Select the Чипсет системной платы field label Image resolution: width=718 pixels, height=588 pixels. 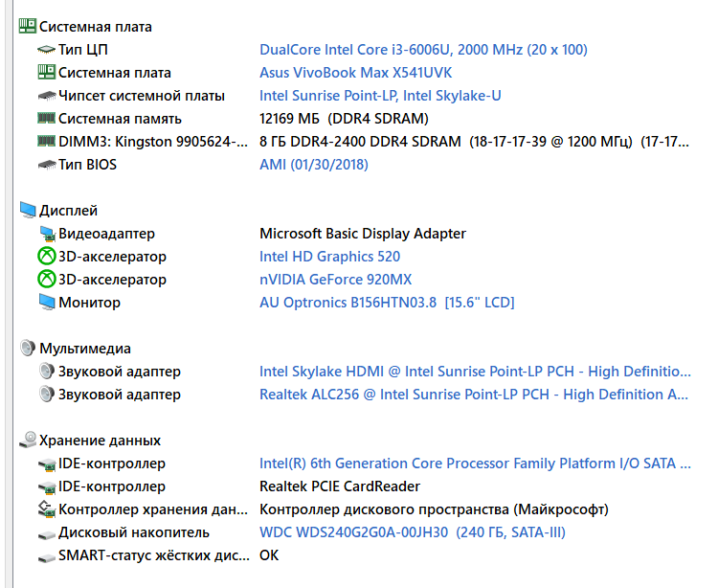pos(142,95)
